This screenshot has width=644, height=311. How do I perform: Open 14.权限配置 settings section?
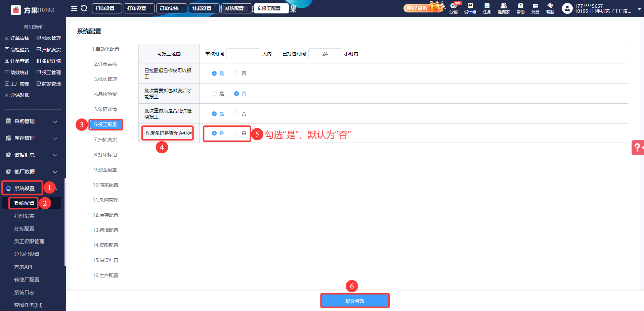105,245
